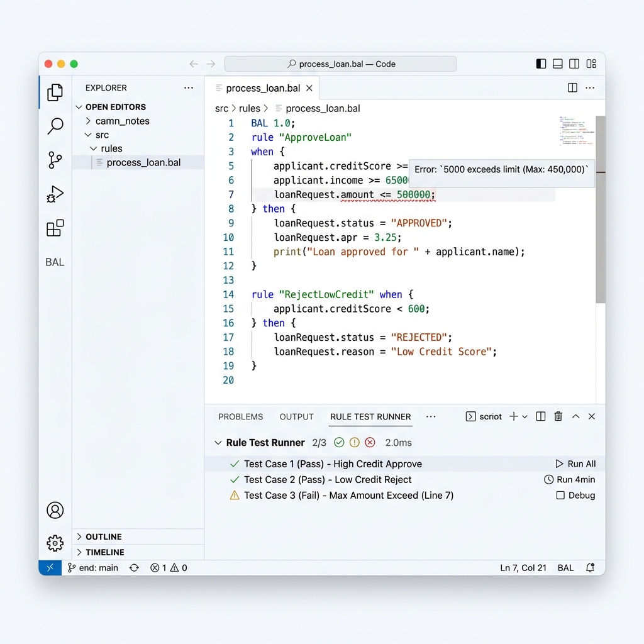Screen dimensions: 644x644
Task: Select process_loan.bal in the explorer tree
Action: pos(138,162)
